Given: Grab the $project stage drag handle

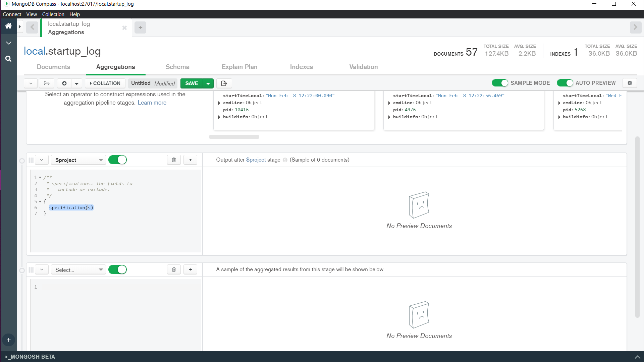Looking at the screenshot, I should point(31,160).
